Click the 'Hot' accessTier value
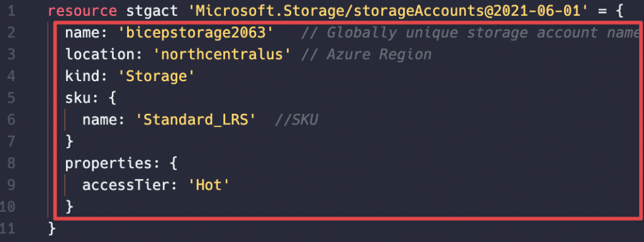Viewport: 644px width, 242px height. pos(209,185)
